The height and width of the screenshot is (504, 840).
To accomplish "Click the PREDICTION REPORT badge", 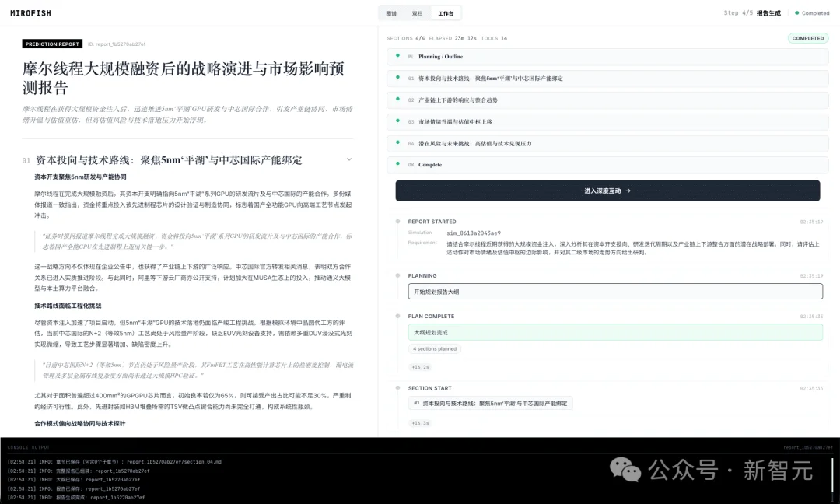I will tap(51, 43).
